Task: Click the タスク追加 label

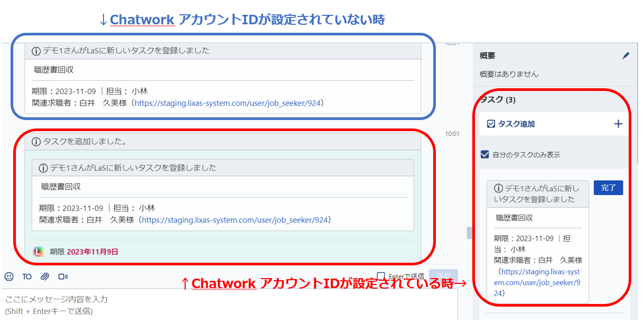Action: click(x=516, y=124)
